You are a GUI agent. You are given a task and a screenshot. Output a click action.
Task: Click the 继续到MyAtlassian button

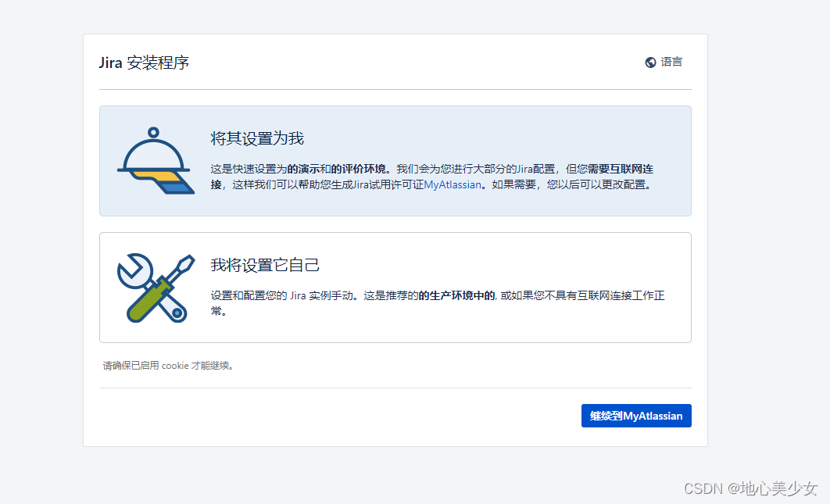point(636,416)
